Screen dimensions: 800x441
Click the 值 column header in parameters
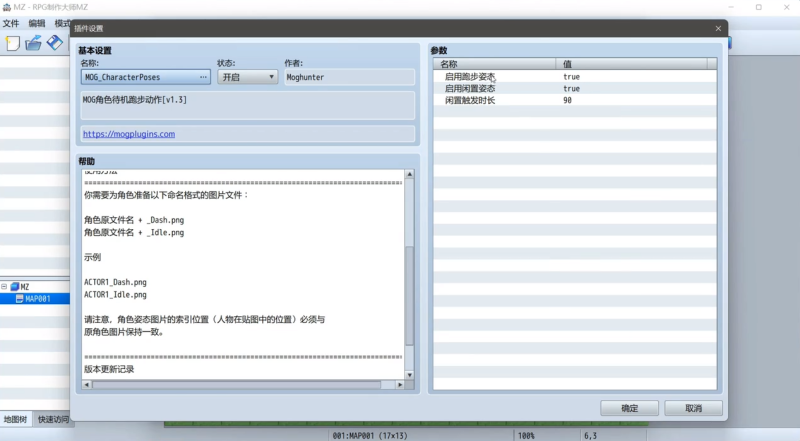[632, 64]
